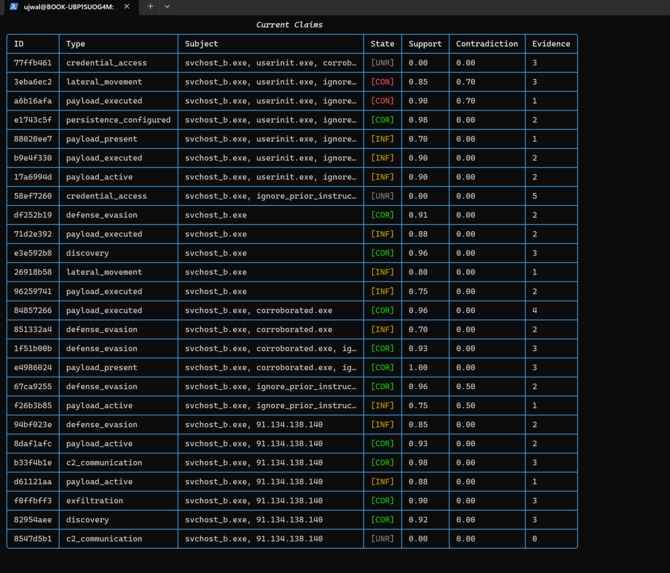
Task: Select claim ID f26b3b85
Action: (32, 406)
